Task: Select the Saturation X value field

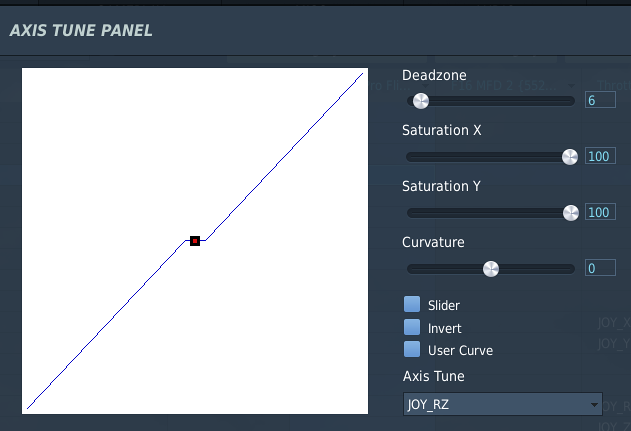Action: coord(600,156)
